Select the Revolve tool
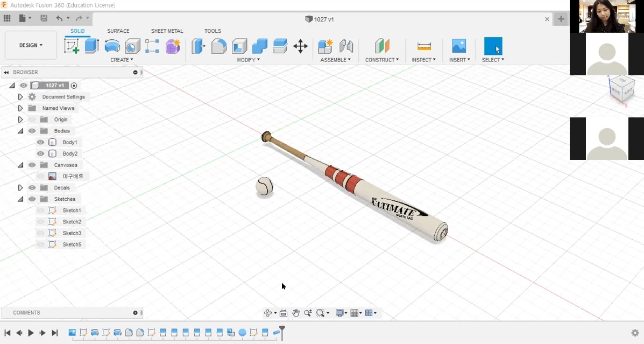The image size is (644, 344). [x=112, y=46]
